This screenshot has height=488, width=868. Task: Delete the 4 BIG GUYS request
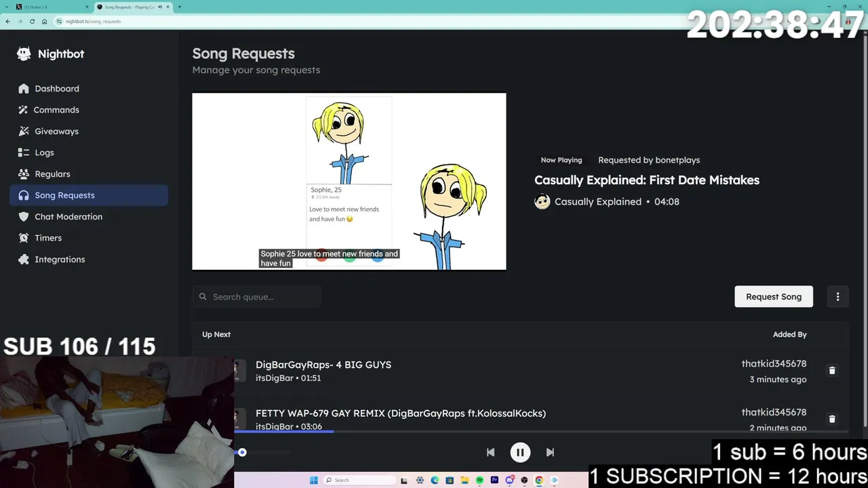coord(832,371)
